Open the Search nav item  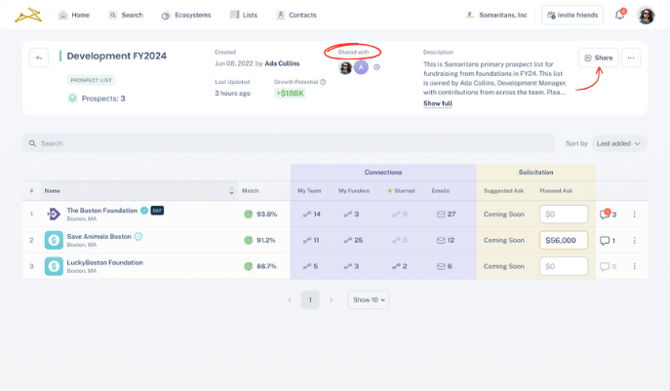(126, 15)
